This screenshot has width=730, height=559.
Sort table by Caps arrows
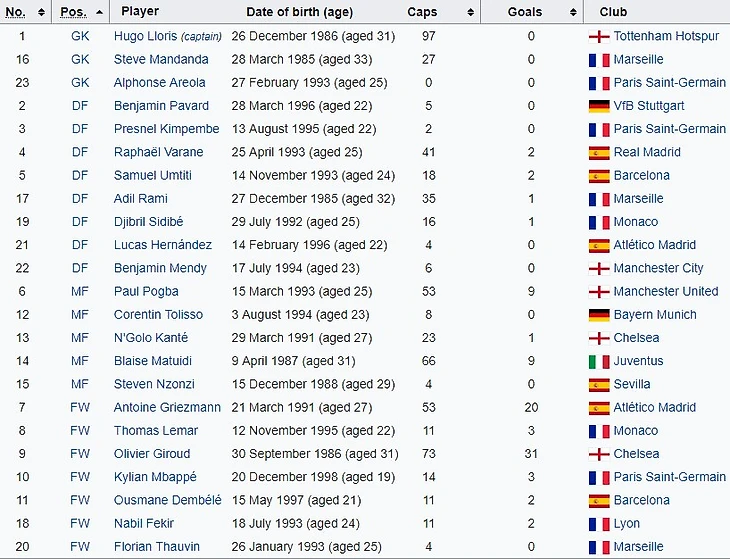[471, 12]
